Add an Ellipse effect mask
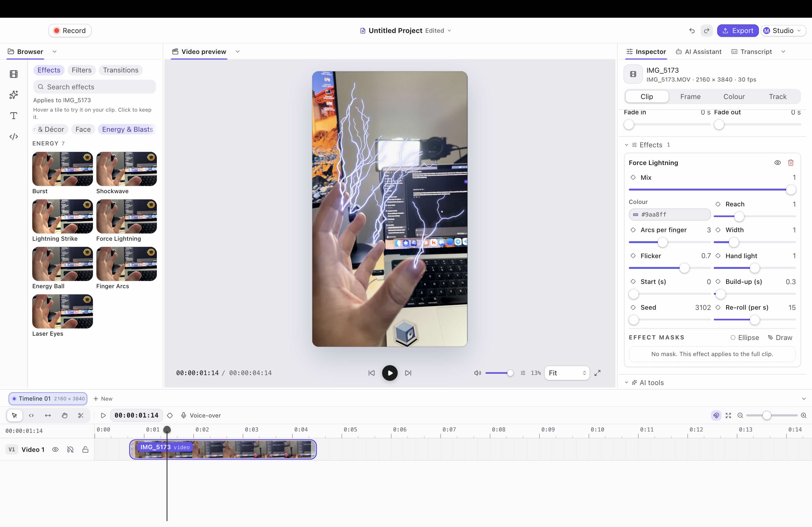812x527 pixels. click(x=744, y=338)
